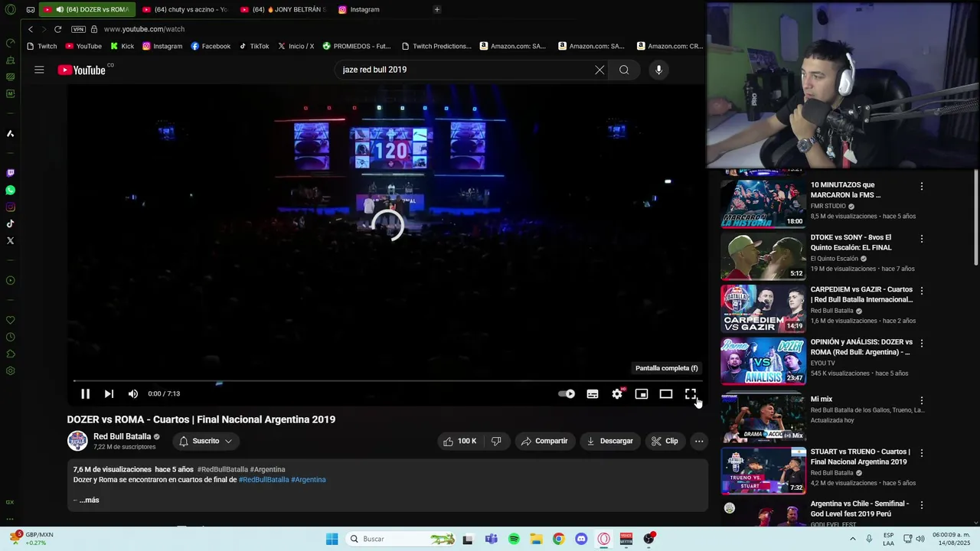Open DTOKE vs SONY thumbnail
The image size is (980, 551).
pos(763,256)
